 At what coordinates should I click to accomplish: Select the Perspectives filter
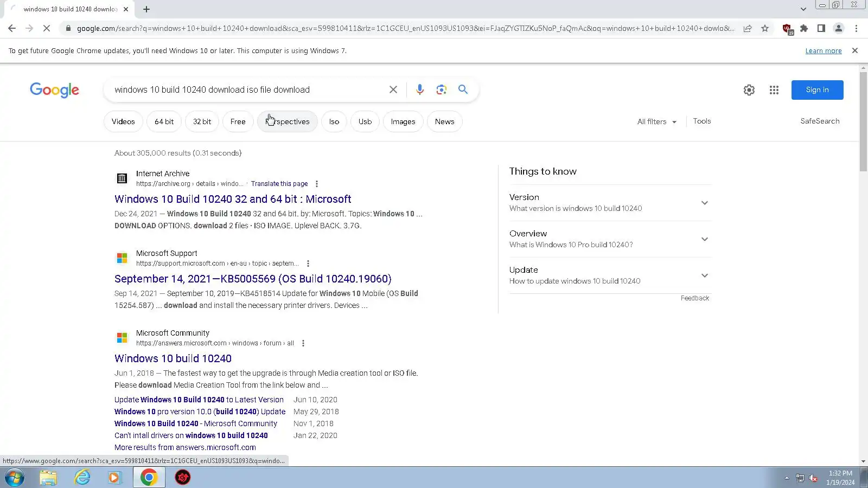[x=288, y=121]
